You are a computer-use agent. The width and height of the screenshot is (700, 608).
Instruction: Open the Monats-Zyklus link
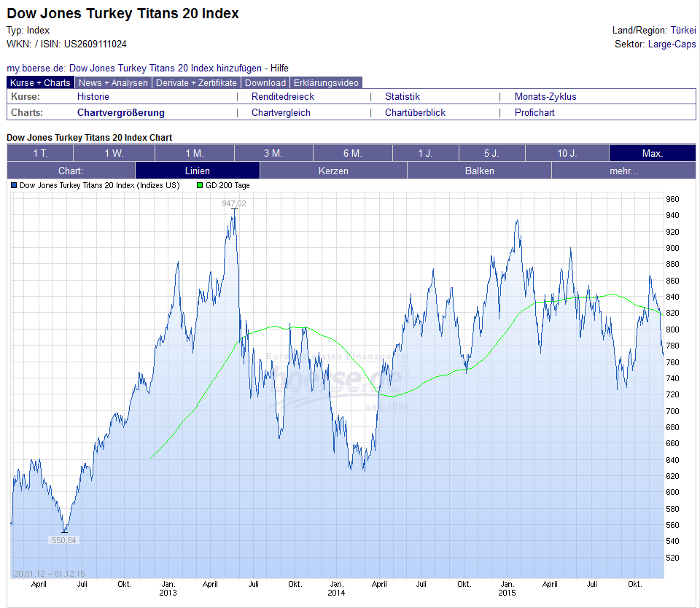tap(545, 96)
